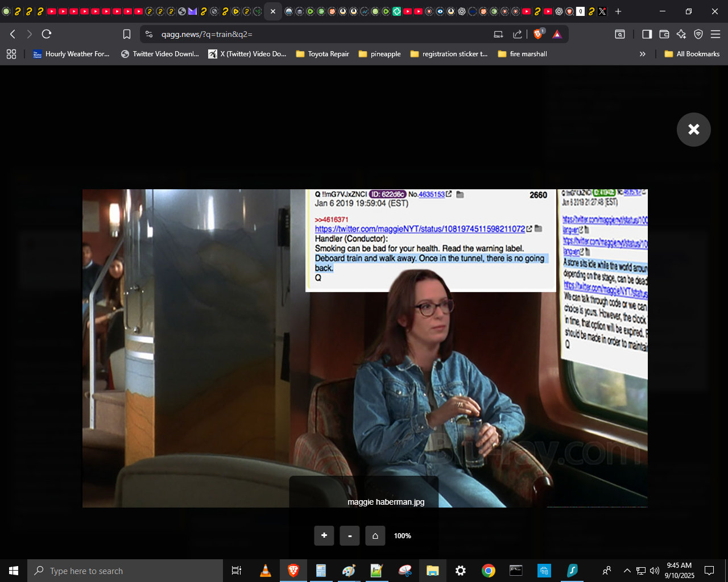The width and height of the screenshot is (728, 582).
Task: Open the Command Prompt in taskbar
Action: click(x=516, y=571)
